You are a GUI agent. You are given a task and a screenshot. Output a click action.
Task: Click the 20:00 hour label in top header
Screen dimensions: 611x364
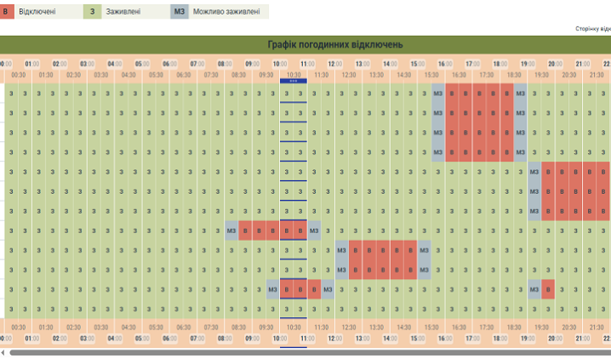pyautogui.click(x=555, y=64)
